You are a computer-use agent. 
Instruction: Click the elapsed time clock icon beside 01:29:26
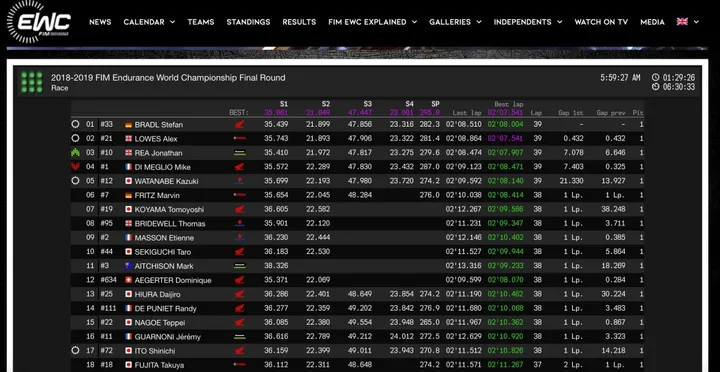point(655,78)
